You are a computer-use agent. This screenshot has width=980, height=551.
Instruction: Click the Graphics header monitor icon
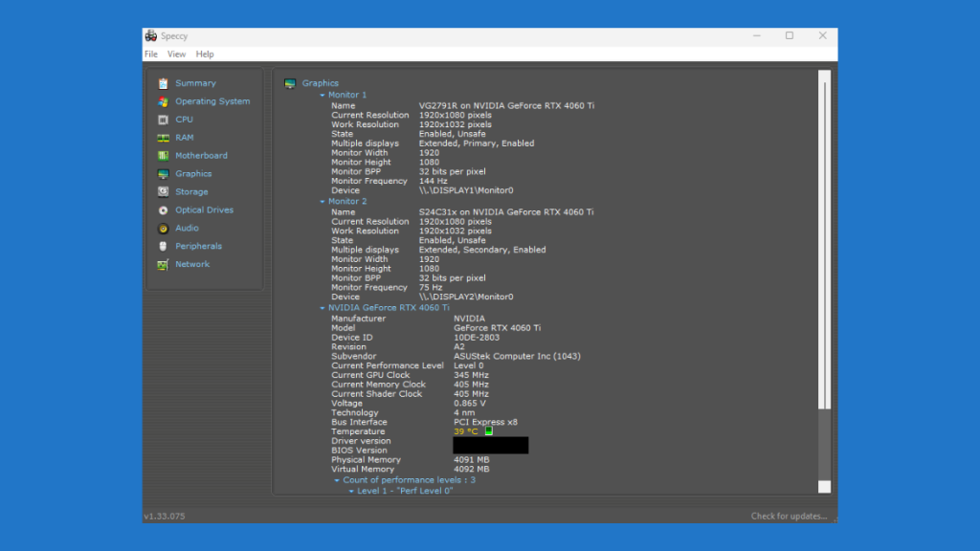tap(290, 83)
